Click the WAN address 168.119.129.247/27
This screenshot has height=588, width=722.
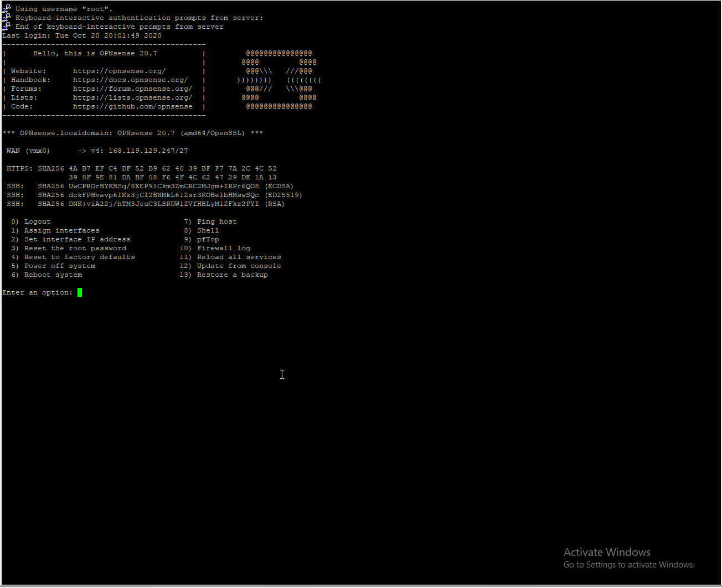pos(148,151)
